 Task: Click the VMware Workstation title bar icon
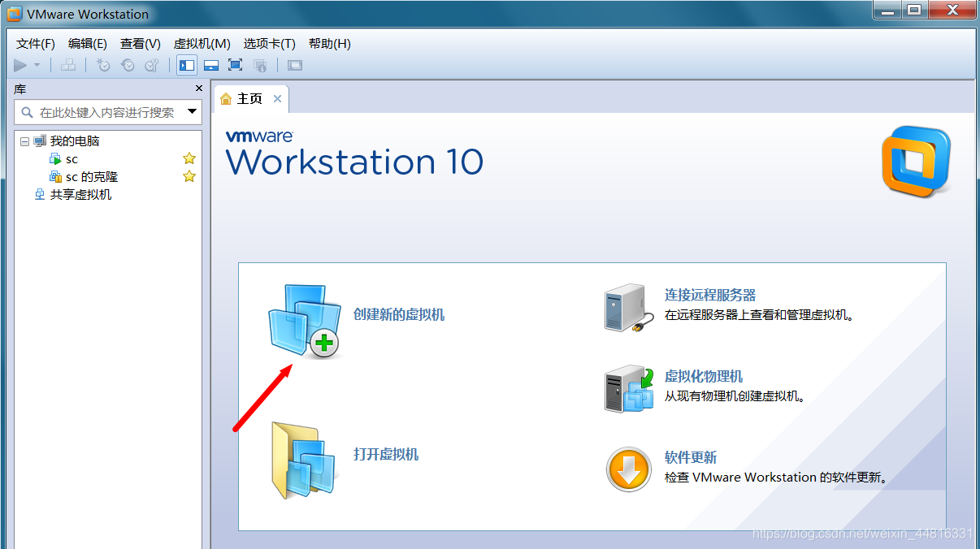tap(14, 14)
